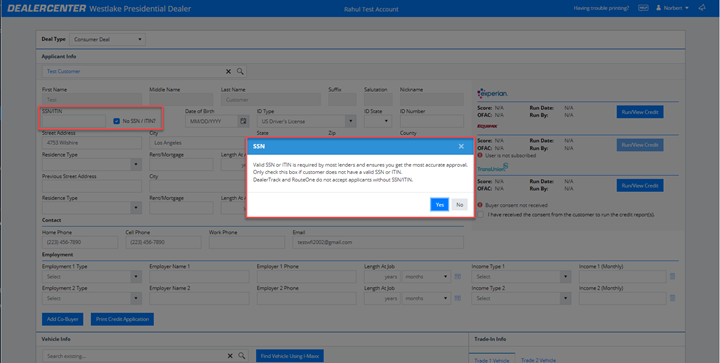The width and height of the screenshot is (720, 363).
Task: Open the Income Type 2 dropdown
Action: 521,298
